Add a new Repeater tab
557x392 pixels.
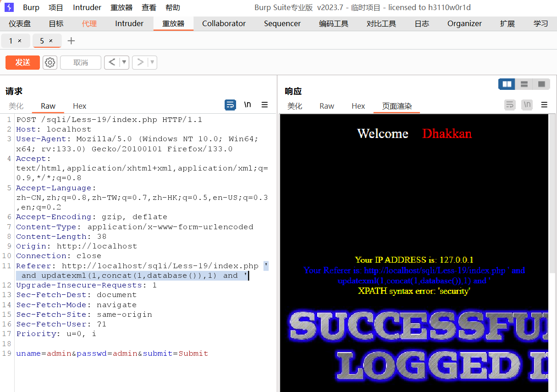(71, 41)
